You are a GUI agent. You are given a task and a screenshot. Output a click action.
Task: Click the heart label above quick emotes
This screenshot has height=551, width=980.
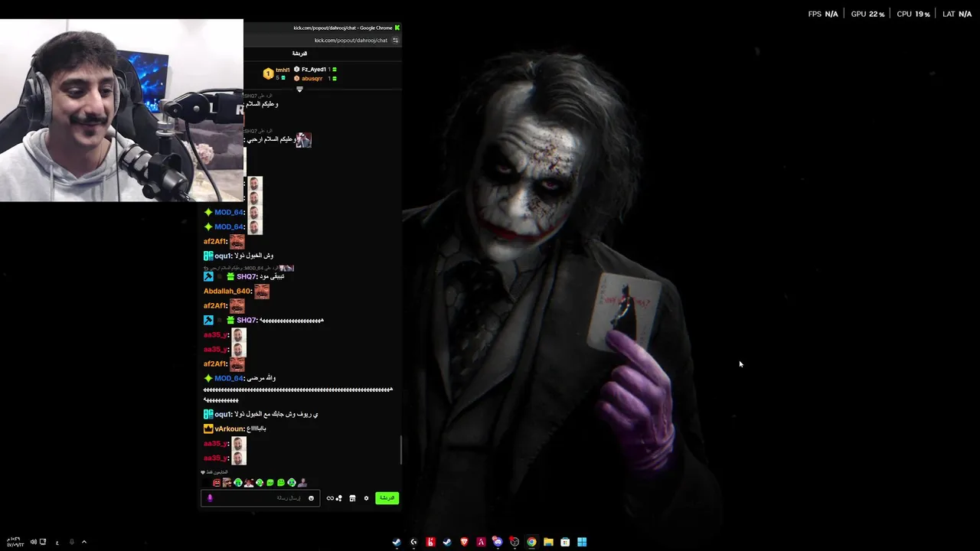pyautogui.click(x=214, y=472)
